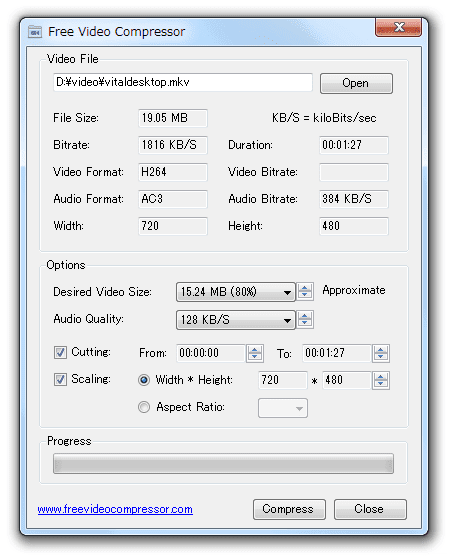Screen dimensions: 450x559
Task: Disable the Scaling checkbox
Action: point(60,379)
